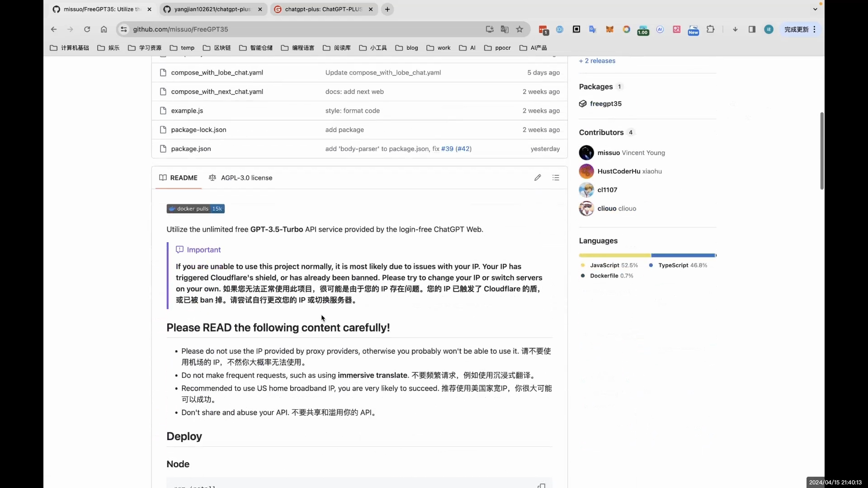Select the README tab
This screenshot has width=868, height=488.
178,178
